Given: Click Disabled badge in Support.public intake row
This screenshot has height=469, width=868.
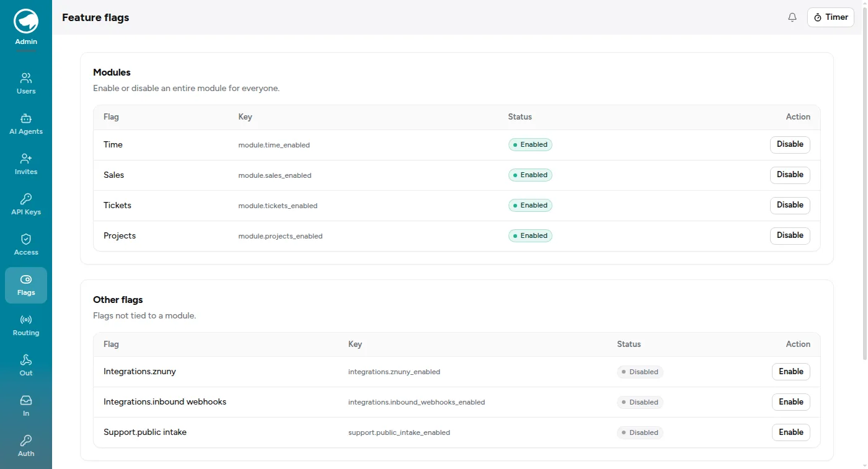Looking at the screenshot, I should coord(640,432).
